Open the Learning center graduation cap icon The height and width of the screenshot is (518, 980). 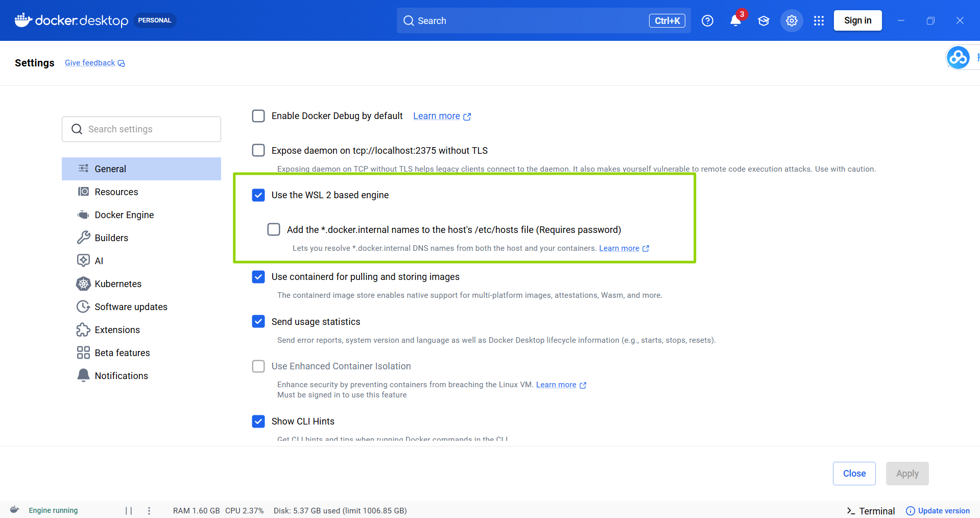763,20
